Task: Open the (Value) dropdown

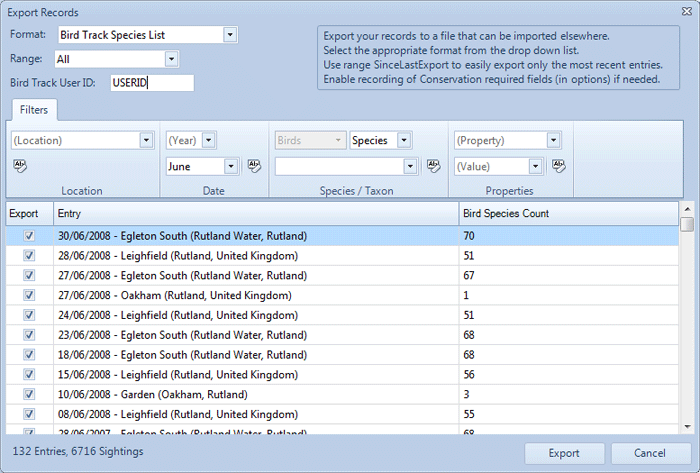Action: tap(535, 166)
